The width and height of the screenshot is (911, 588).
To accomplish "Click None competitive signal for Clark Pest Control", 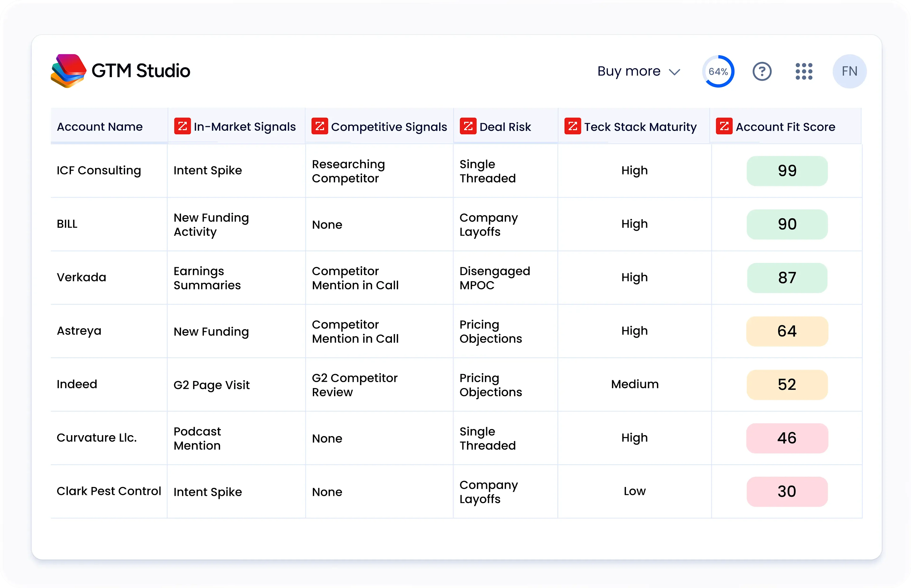I will point(327,492).
